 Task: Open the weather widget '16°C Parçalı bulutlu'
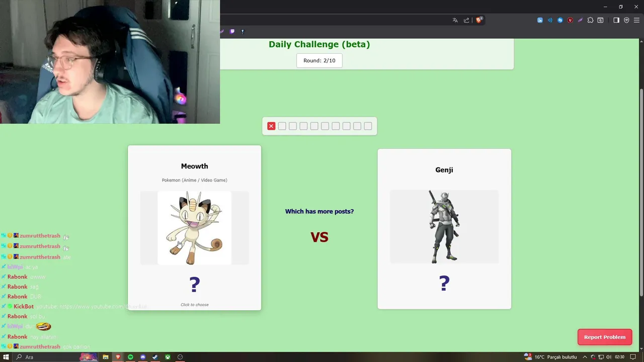(550, 357)
